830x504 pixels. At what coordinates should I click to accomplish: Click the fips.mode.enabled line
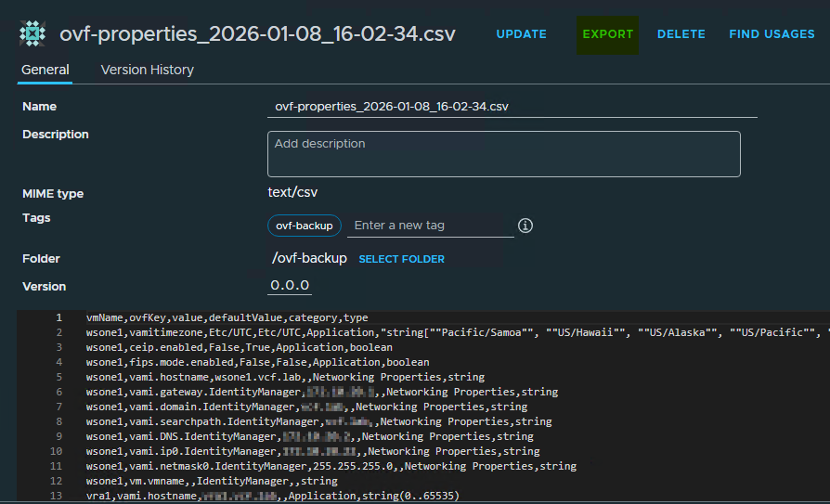pos(258,362)
